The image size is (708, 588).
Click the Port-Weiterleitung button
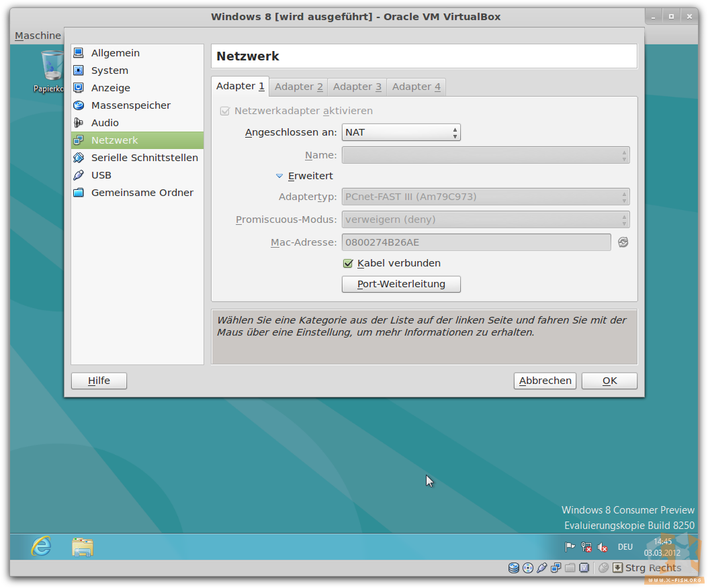tap(401, 285)
